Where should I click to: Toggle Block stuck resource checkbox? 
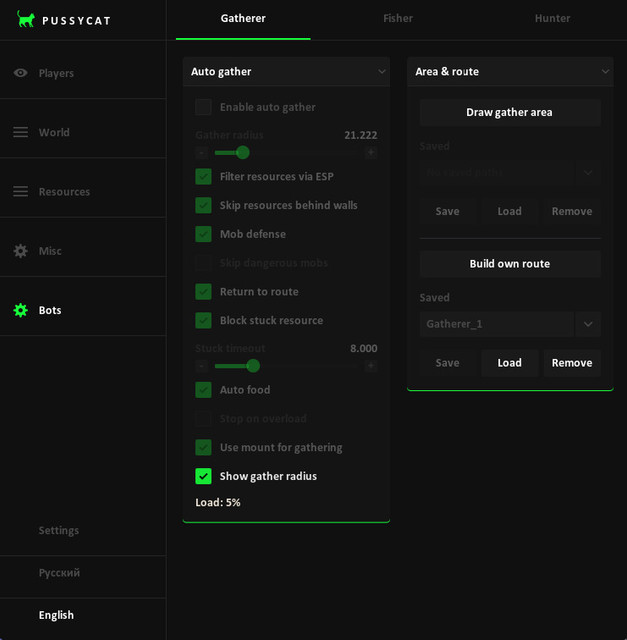point(203,320)
